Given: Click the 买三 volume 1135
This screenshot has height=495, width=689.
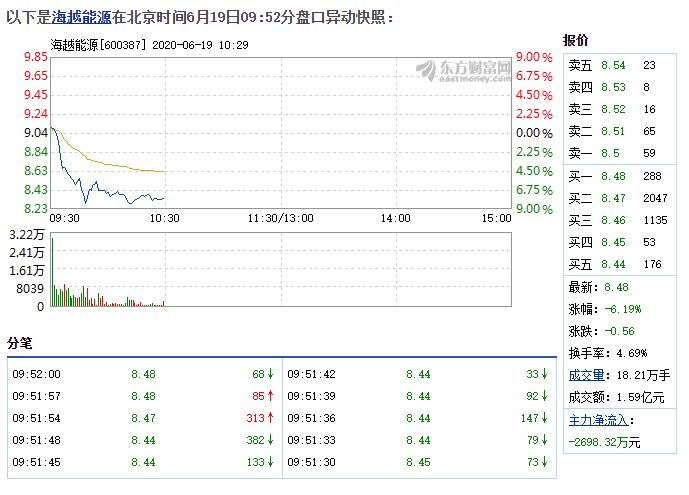Looking at the screenshot, I should (x=655, y=220).
